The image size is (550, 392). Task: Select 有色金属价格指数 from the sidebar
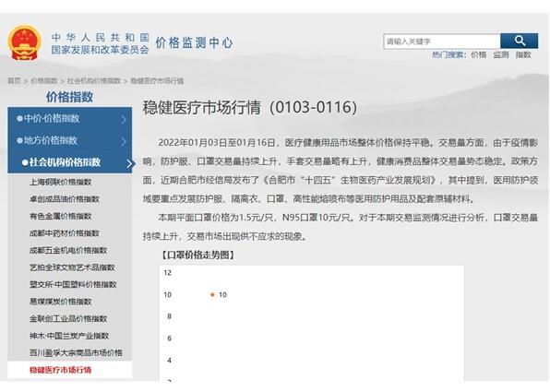(x=60, y=216)
